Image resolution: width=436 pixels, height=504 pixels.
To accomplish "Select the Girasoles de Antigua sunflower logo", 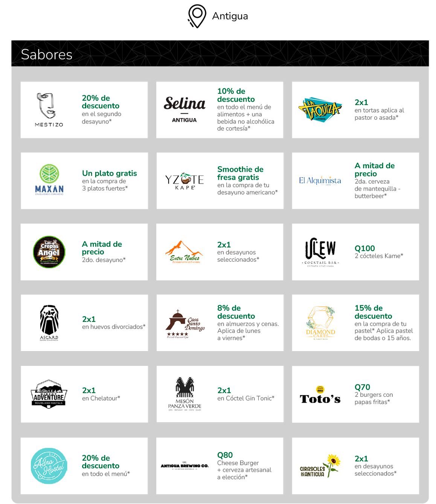I will coord(320,466).
